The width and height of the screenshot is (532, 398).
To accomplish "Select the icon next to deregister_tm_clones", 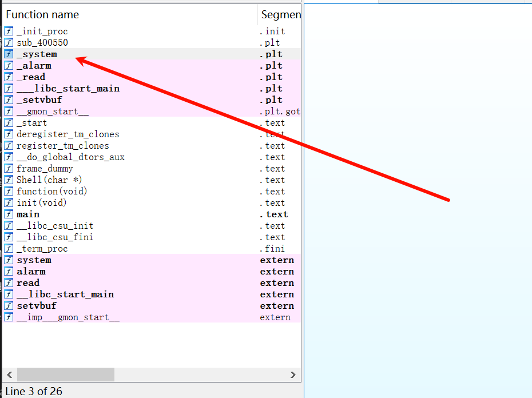I will (x=9, y=134).
